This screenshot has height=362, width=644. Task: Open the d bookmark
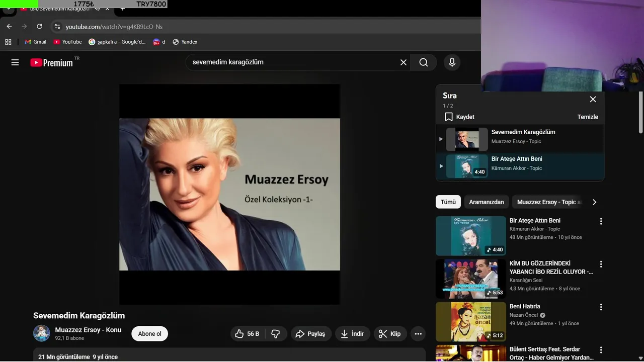[x=159, y=42]
